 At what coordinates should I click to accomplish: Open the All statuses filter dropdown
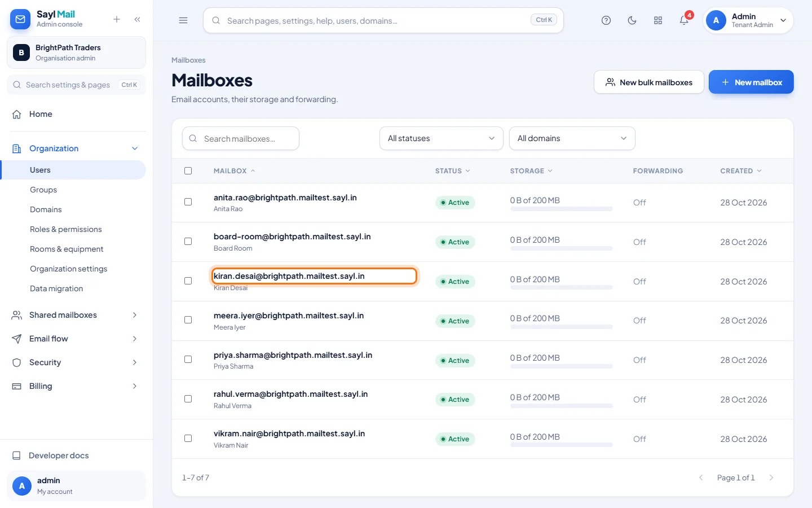[x=442, y=138]
